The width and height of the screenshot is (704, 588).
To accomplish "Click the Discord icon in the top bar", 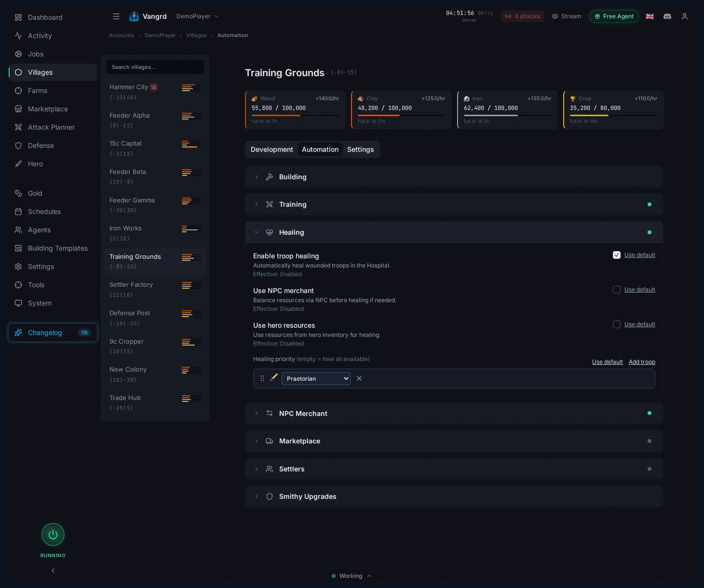I will 667,16.
